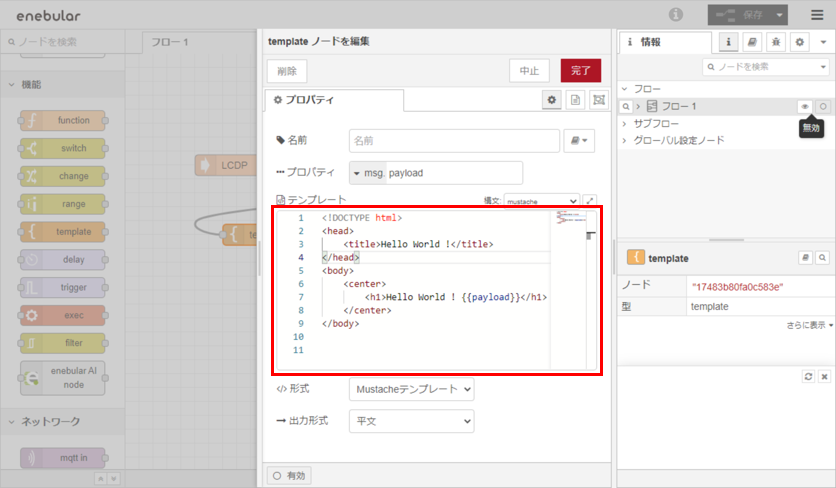Open the debug bug sidebar tab icon
The image size is (836, 488).
click(x=776, y=42)
